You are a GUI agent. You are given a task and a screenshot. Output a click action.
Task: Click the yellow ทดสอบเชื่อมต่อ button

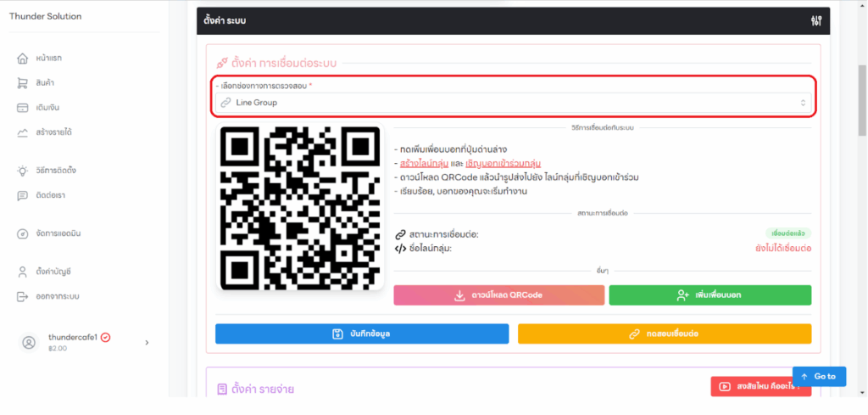pos(664,334)
